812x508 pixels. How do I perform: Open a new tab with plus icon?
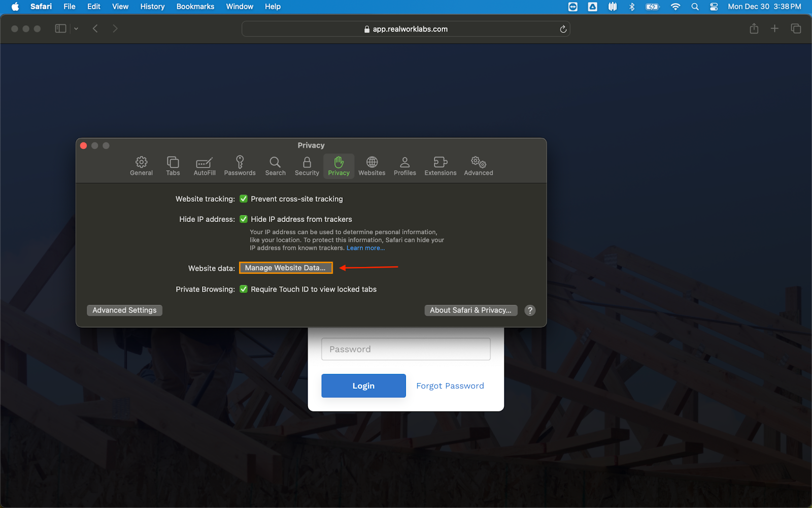click(774, 28)
